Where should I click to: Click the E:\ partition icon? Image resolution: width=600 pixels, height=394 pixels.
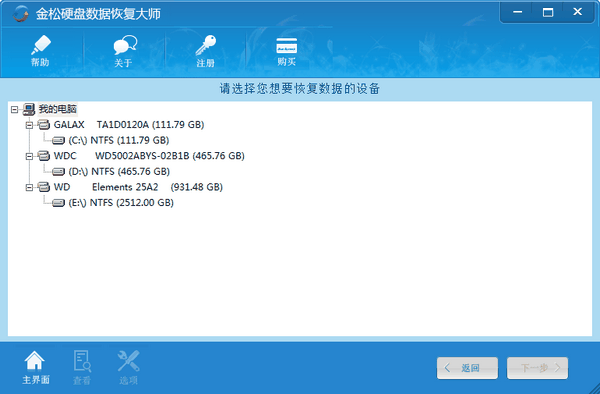point(58,203)
